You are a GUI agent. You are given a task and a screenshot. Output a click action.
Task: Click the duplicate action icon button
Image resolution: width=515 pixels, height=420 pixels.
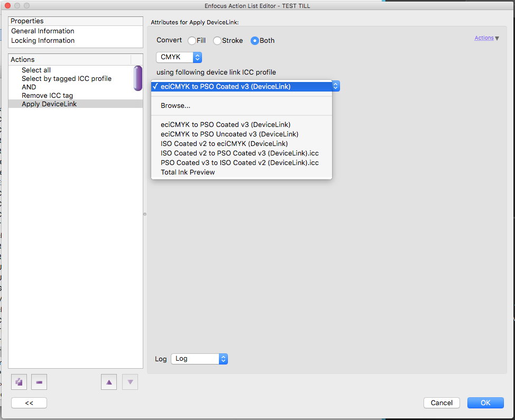coord(19,382)
